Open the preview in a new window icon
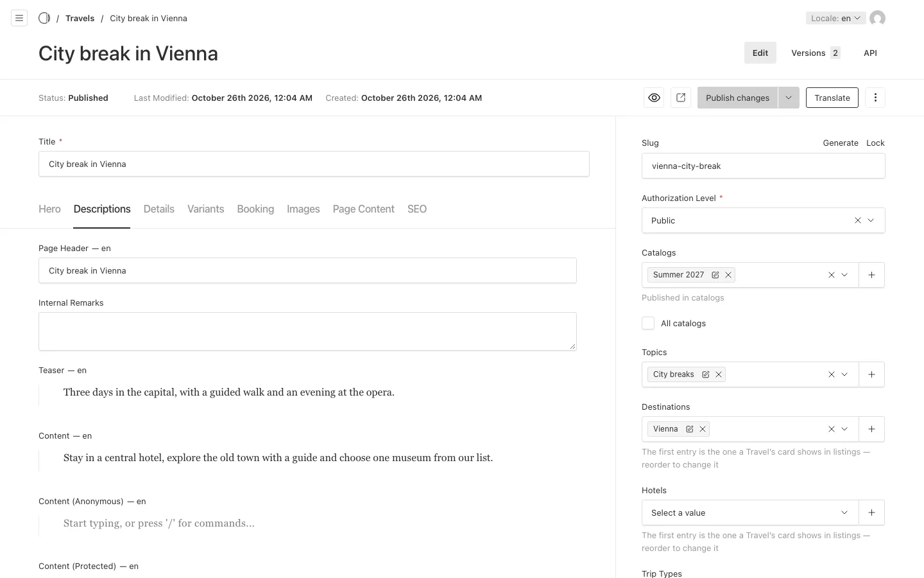The width and height of the screenshot is (924, 578). coord(681,98)
